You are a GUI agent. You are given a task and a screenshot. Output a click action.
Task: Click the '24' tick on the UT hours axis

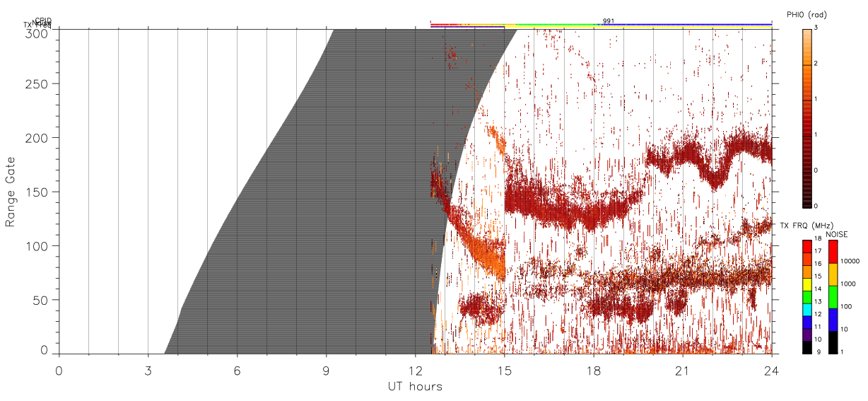point(772,371)
